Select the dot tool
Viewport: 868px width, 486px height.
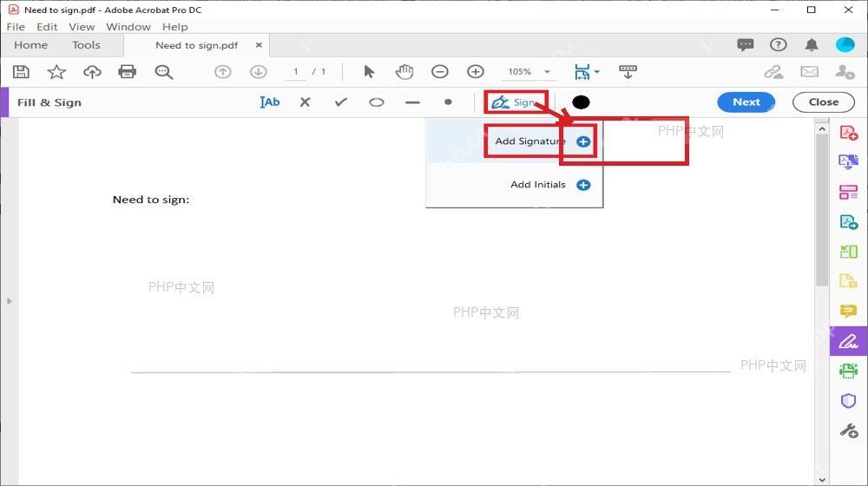pos(448,102)
